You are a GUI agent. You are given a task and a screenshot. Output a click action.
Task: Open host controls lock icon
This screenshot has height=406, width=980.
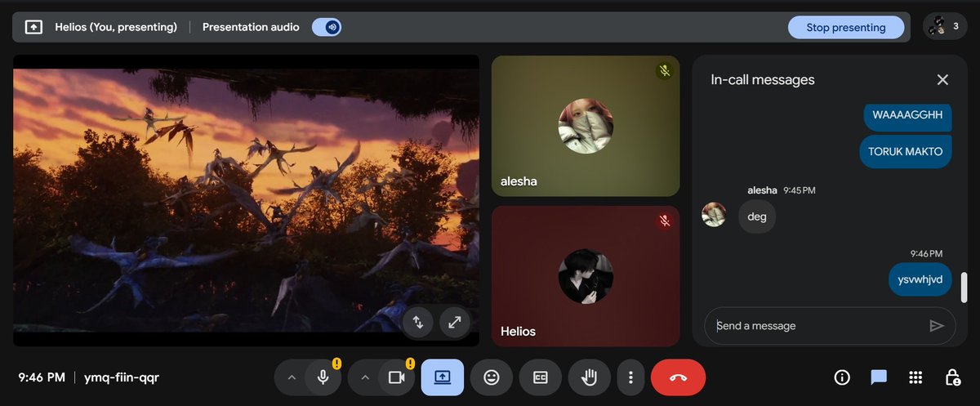[x=952, y=377]
